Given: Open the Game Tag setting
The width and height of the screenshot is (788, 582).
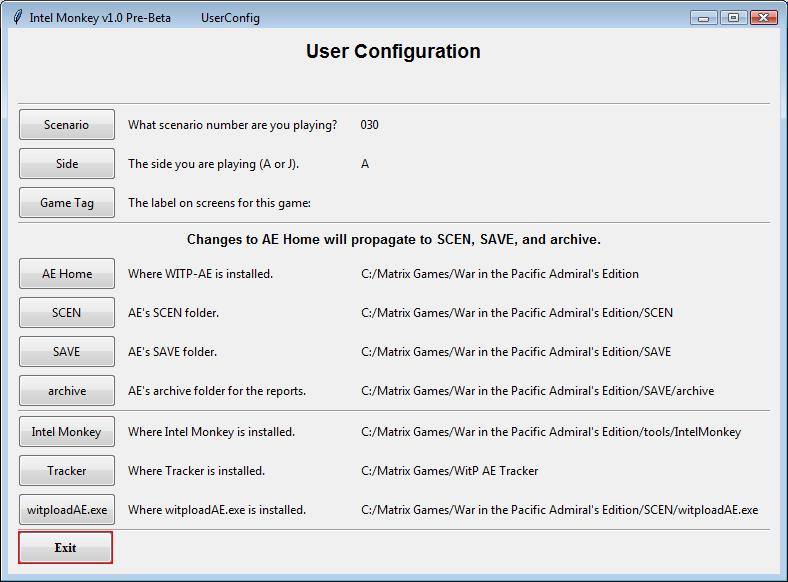Looking at the screenshot, I should pyautogui.click(x=66, y=203).
